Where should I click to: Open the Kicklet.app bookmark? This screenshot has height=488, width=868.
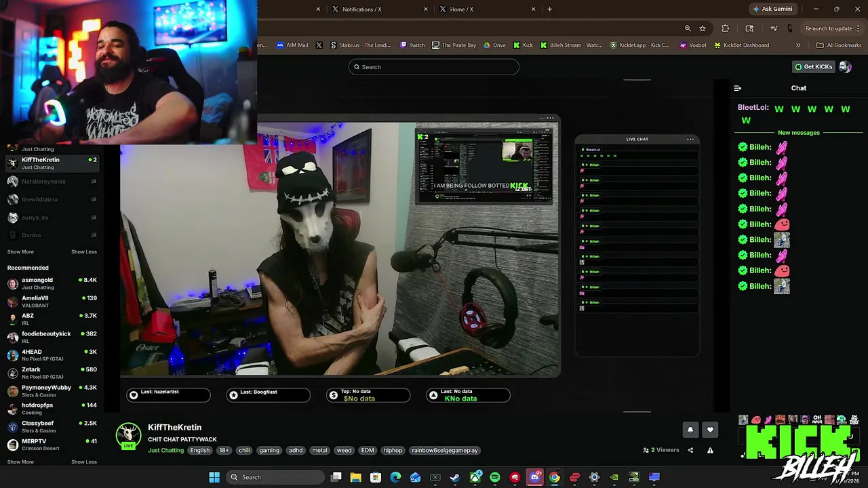pyautogui.click(x=639, y=45)
